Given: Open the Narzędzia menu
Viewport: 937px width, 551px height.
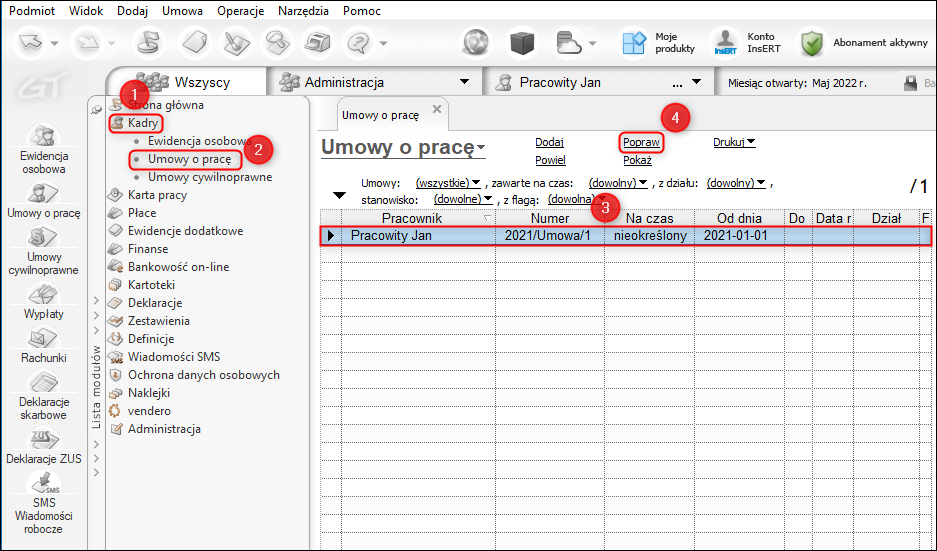Looking at the screenshot, I should pyautogui.click(x=304, y=11).
